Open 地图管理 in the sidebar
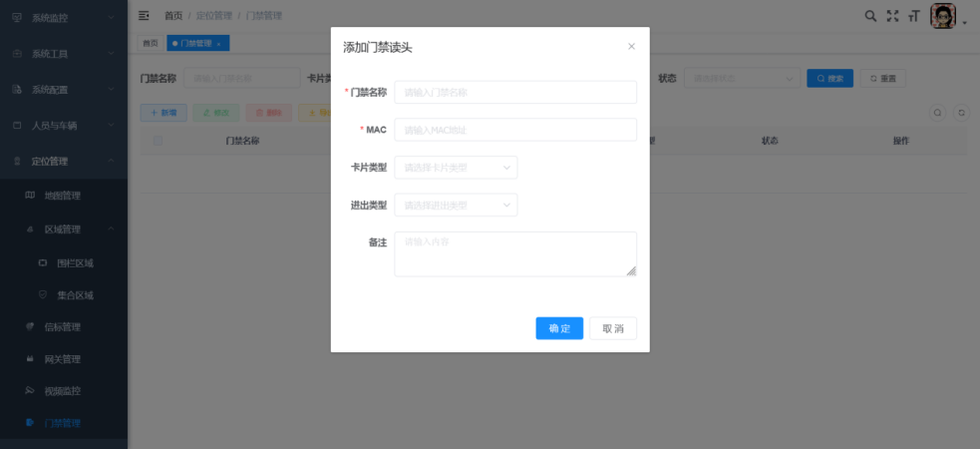 click(x=63, y=196)
